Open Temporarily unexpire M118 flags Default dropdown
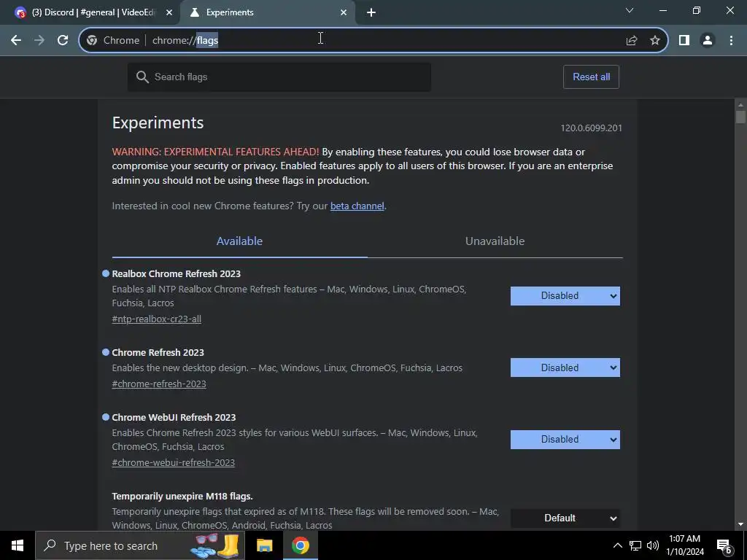The height and width of the screenshot is (560, 747). point(565,518)
